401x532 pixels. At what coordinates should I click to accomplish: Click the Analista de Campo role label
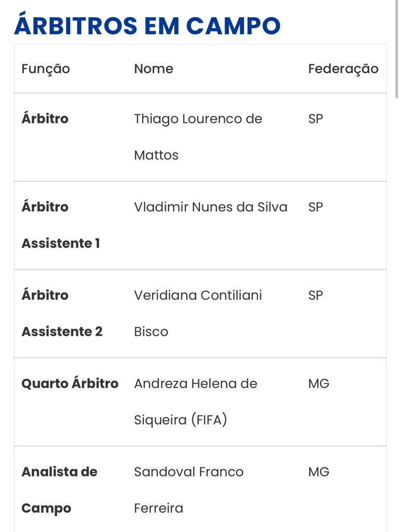tap(59, 490)
